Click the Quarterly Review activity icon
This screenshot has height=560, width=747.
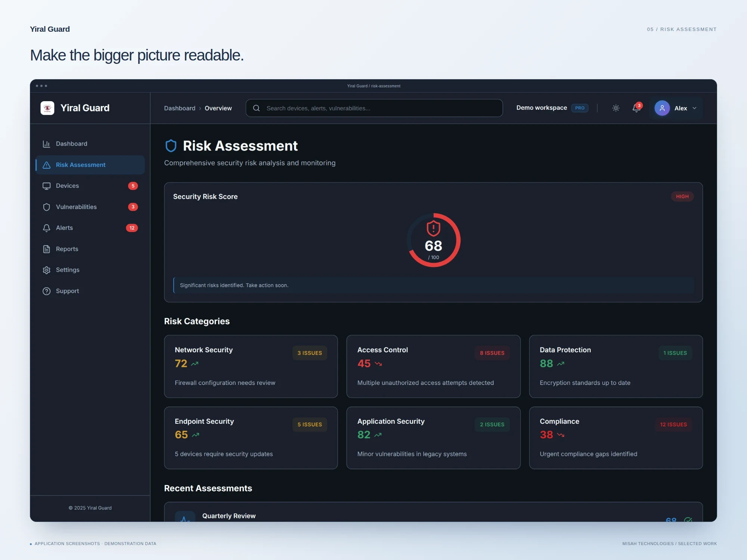click(185, 517)
